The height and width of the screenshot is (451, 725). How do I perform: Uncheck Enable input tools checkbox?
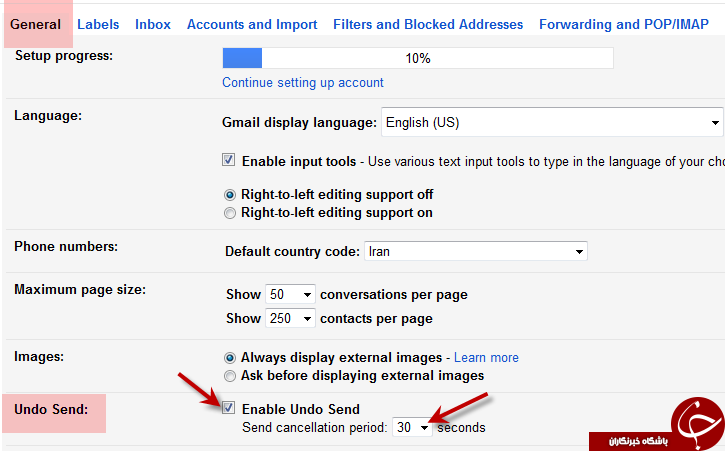[x=228, y=160]
